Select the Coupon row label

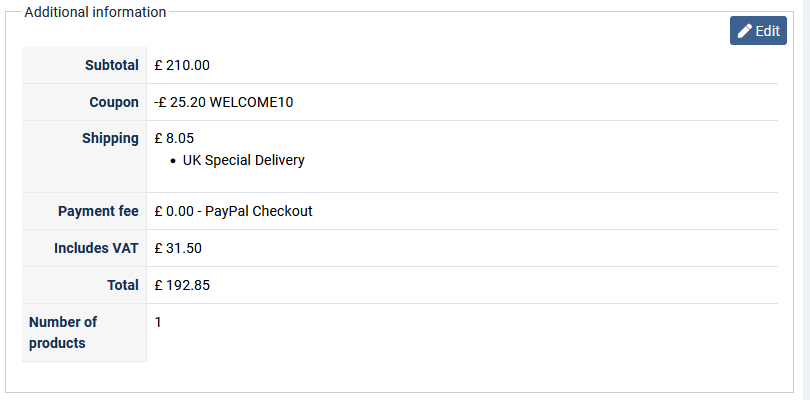pyautogui.click(x=114, y=102)
